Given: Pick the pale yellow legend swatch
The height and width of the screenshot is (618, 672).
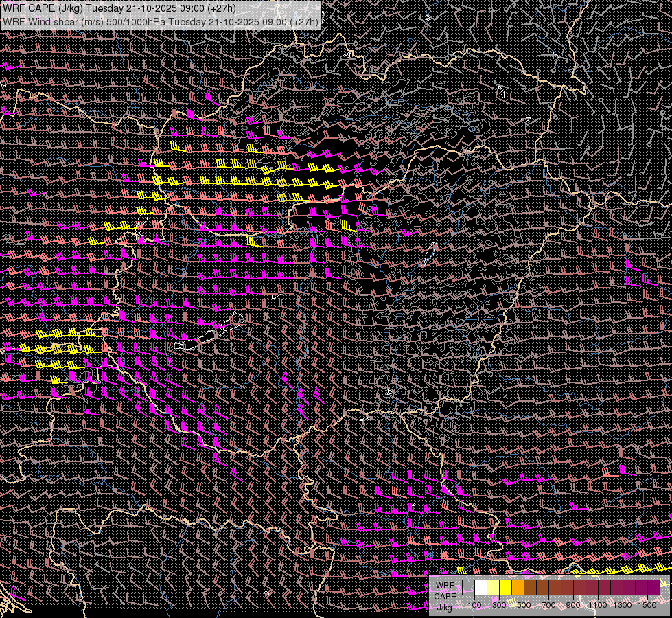Looking at the screenshot, I should (493, 587).
